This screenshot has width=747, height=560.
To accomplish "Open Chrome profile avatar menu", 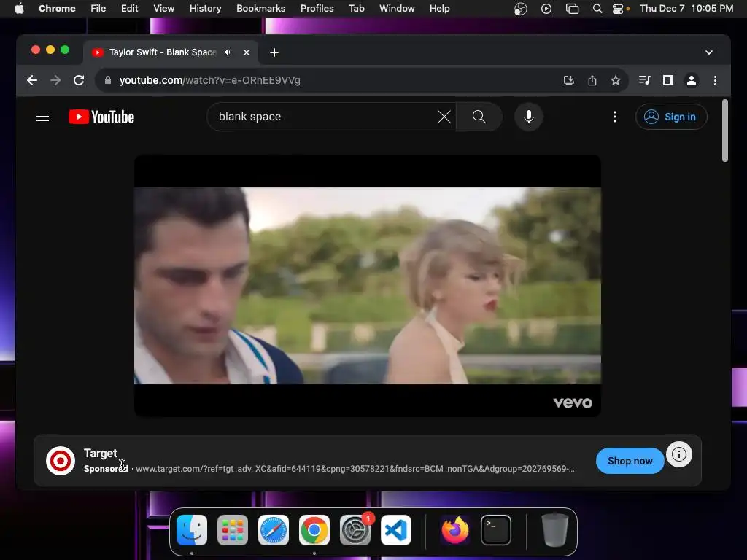I will [x=692, y=80].
